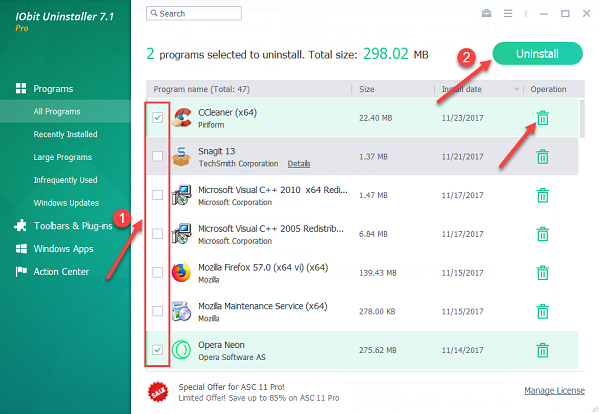Open the toolbox briefcase icon in title bar

pos(486,14)
